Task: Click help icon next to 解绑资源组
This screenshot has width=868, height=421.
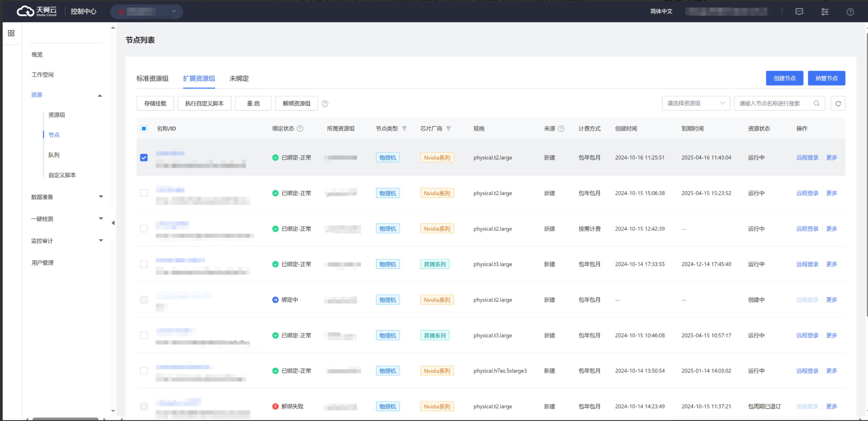Action: coord(325,104)
